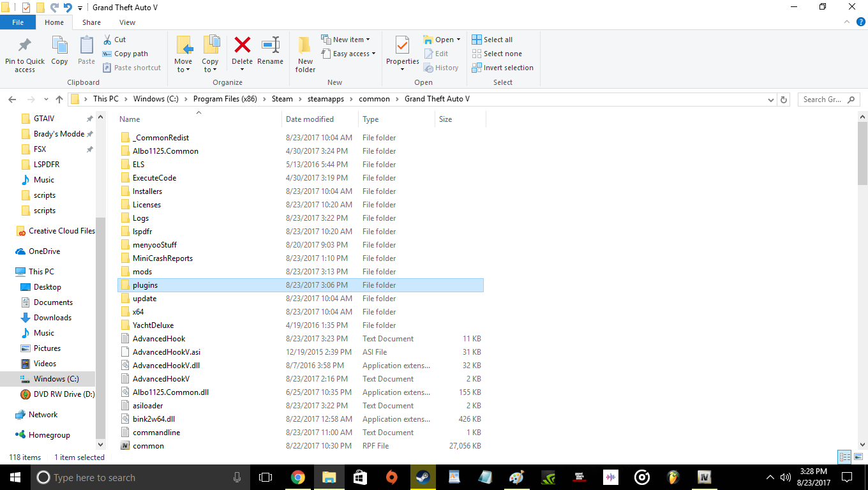The image size is (868, 490).
Task: Go back with the Back arrow
Action: (x=11, y=100)
